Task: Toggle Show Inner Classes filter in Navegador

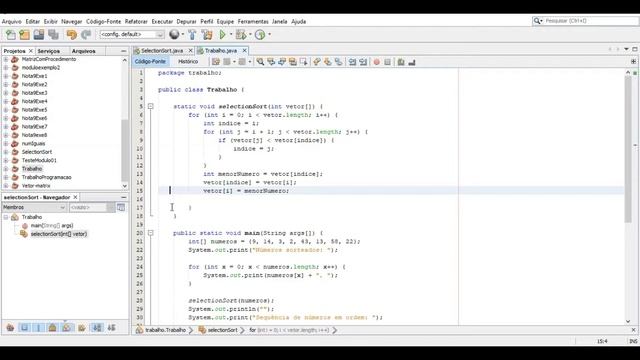Action: [67, 327]
